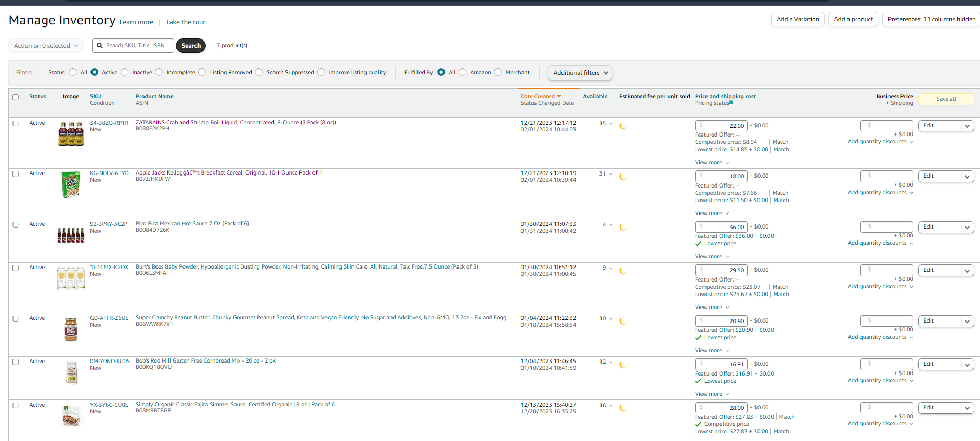Viewport: 980px width, 441px height.
Task: Select the All status radio button
Action: pos(73,72)
